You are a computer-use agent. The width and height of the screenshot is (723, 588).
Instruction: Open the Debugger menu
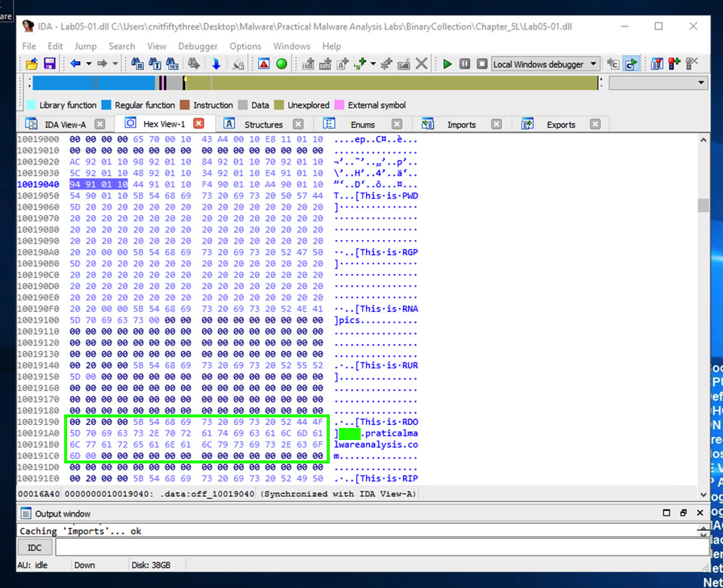198,46
